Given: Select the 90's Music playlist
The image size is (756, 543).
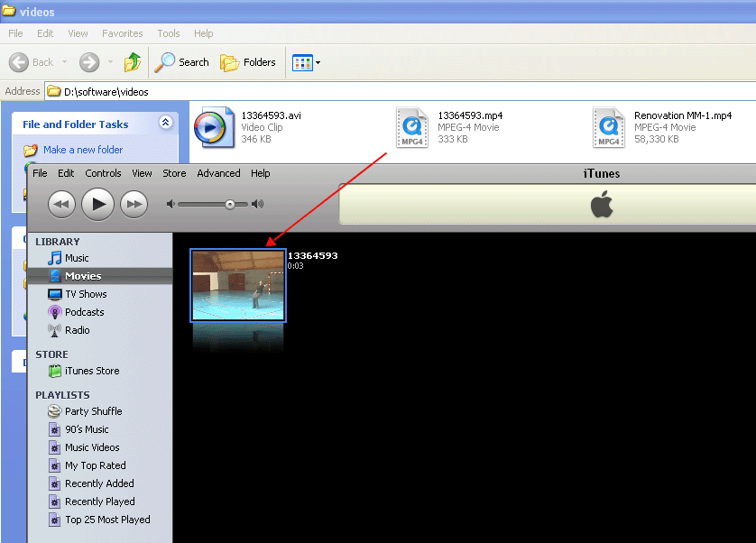Looking at the screenshot, I should (x=100, y=429).
